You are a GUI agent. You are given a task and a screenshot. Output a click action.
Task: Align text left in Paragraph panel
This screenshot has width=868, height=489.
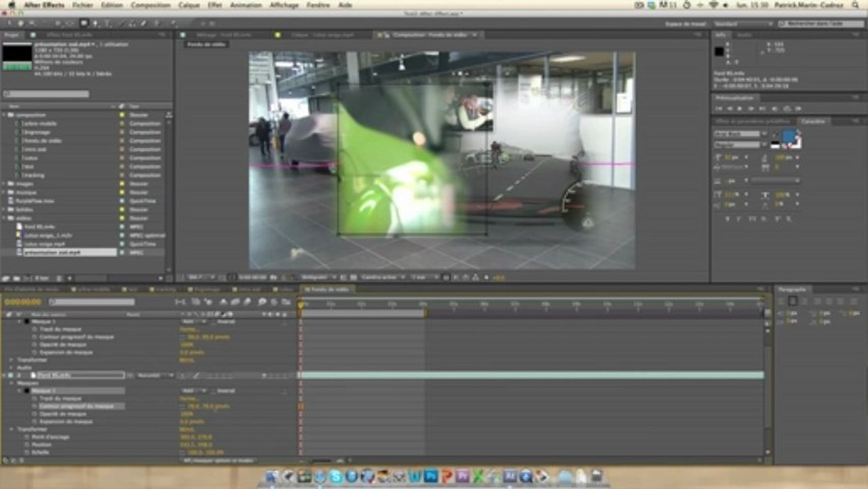782,301
